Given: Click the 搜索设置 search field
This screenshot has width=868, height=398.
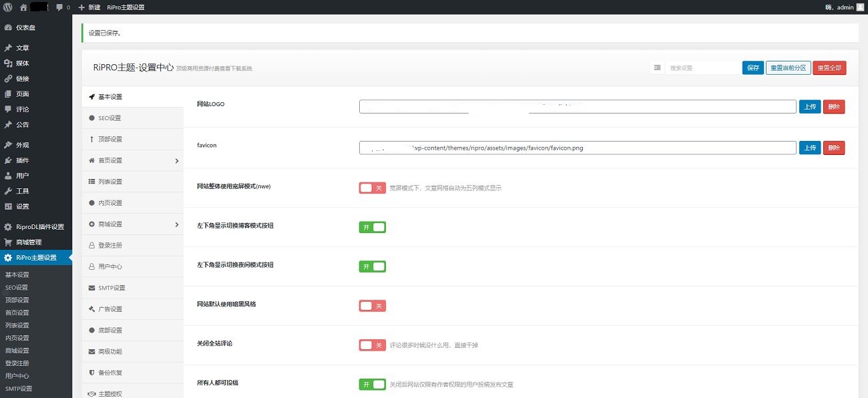Looking at the screenshot, I should 702,67.
